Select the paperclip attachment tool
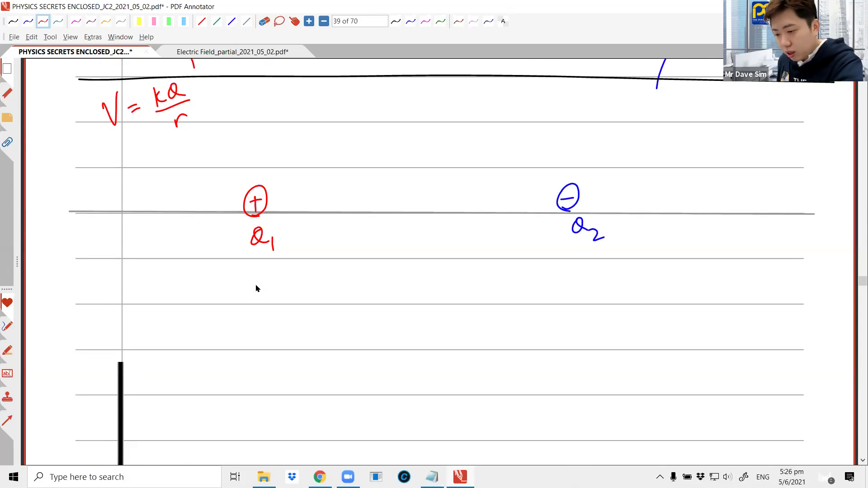868x488 pixels. point(7,142)
